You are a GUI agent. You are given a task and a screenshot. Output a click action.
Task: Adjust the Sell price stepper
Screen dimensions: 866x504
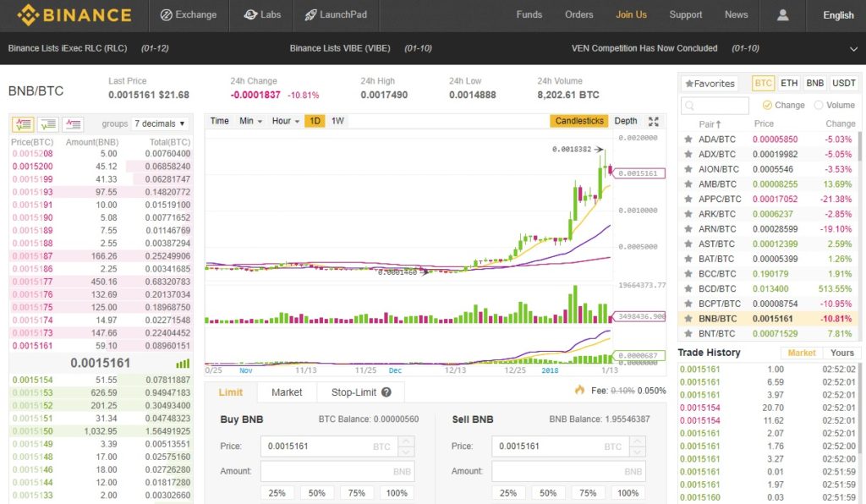pyautogui.click(x=638, y=446)
